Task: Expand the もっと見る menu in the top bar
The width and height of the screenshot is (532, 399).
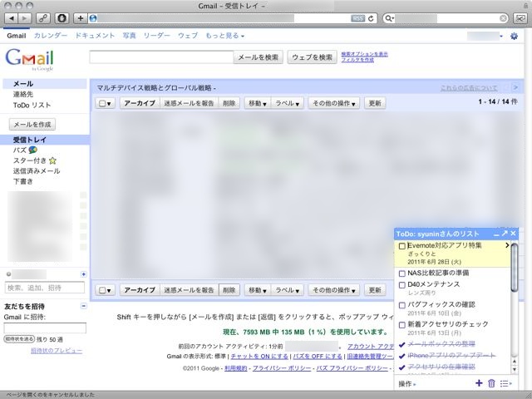Action: point(224,36)
